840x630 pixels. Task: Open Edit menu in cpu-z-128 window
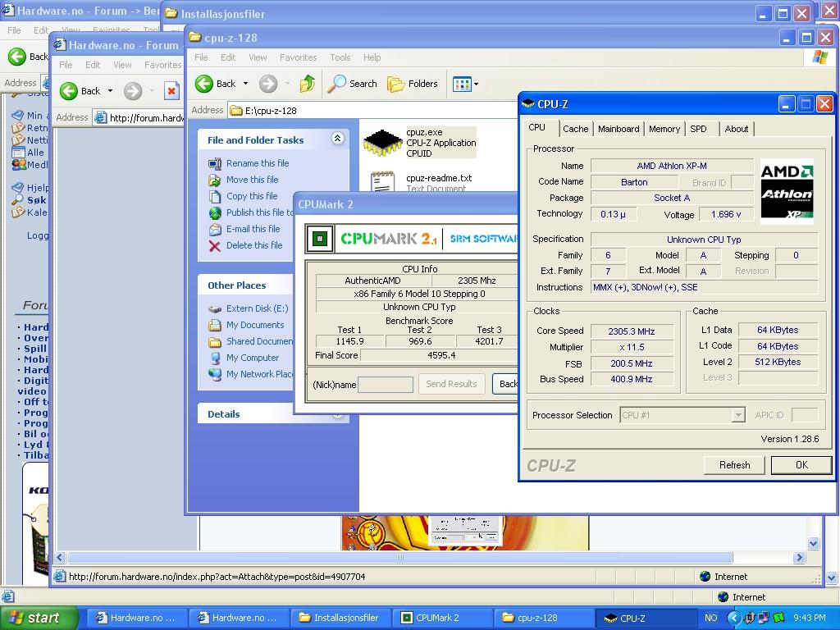click(x=228, y=57)
